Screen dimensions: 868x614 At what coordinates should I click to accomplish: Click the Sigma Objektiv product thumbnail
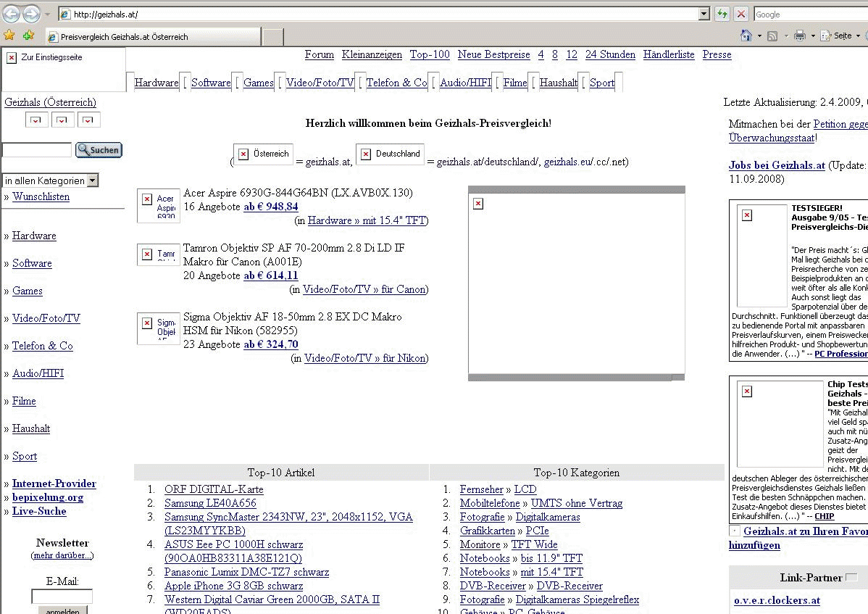[159, 328]
